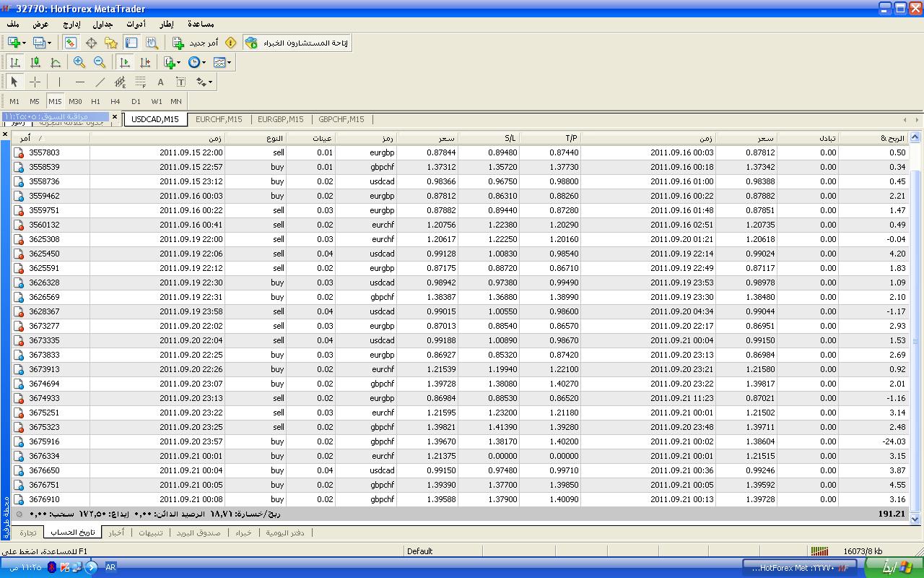Click the order icon for 3676910

pyautogui.click(x=19, y=499)
